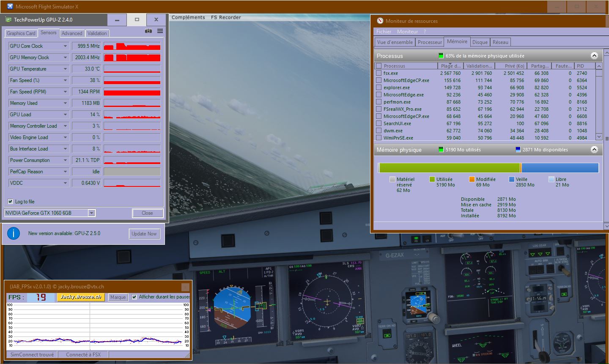Check the perfmon.exe process checkbox
This screenshot has height=364, width=609.
pos(379,102)
